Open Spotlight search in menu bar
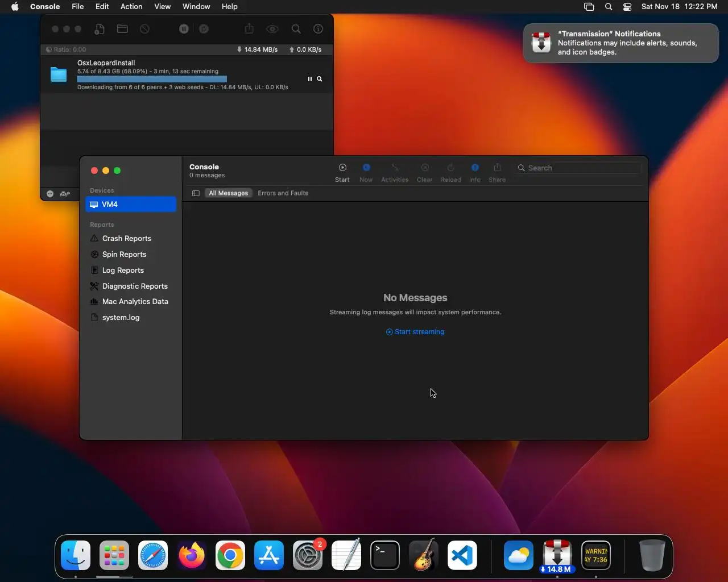 (609, 7)
